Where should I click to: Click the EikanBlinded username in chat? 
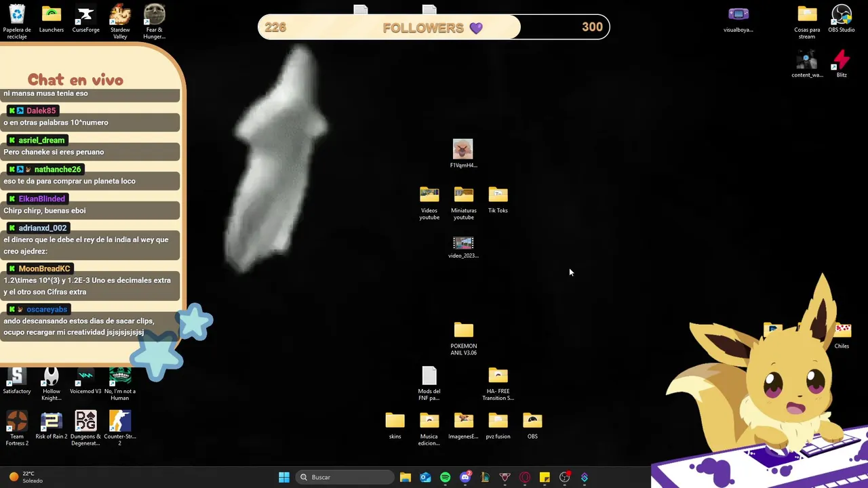tap(42, 199)
